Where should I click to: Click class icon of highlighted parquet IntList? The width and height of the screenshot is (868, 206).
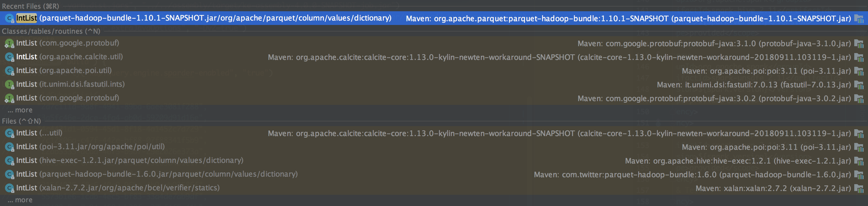point(9,18)
